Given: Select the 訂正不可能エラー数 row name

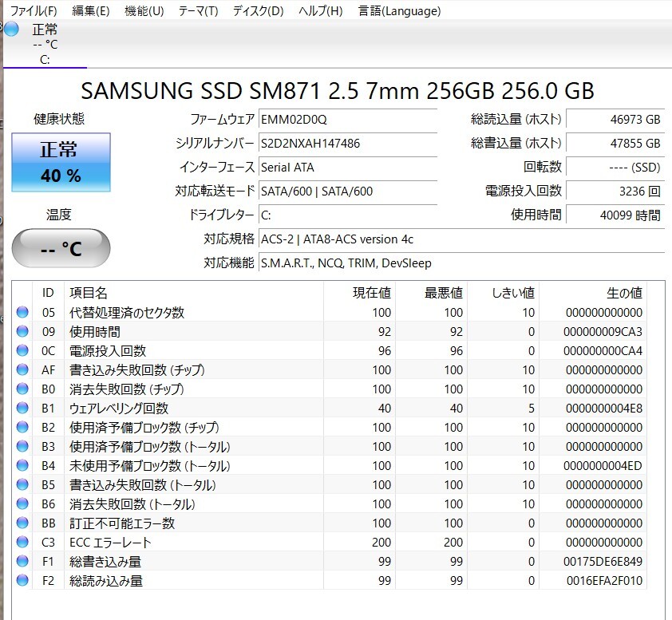Looking at the screenshot, I should coord(122,523).
